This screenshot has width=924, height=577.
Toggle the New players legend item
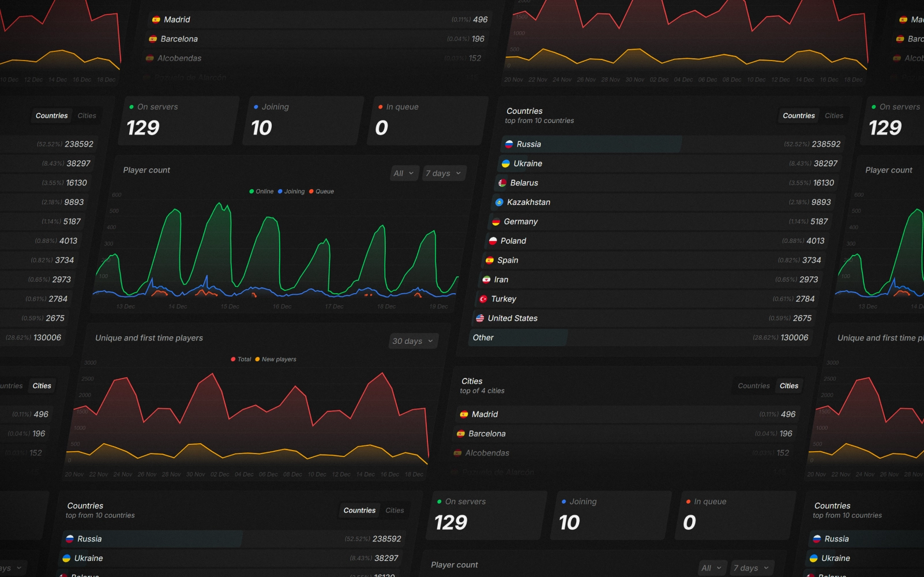[276, 359]
